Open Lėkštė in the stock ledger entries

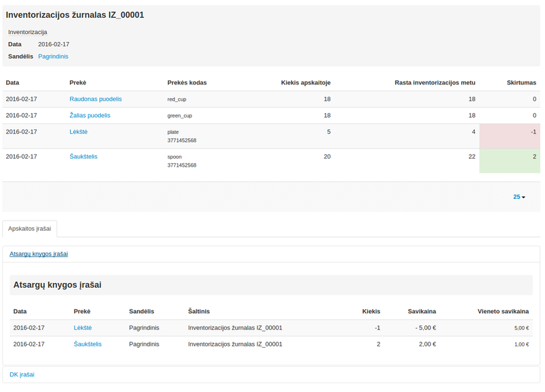82,327
